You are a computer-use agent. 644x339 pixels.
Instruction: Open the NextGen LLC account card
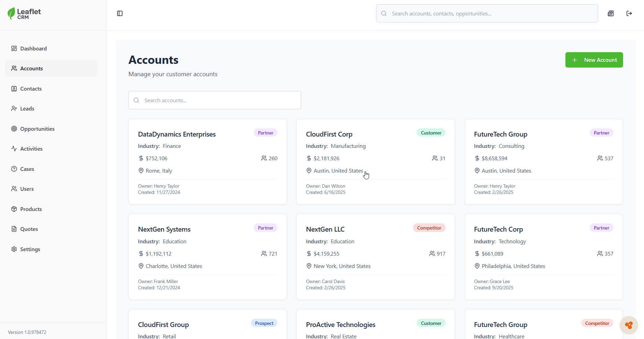pyautogui.click(x=325, y=229)
